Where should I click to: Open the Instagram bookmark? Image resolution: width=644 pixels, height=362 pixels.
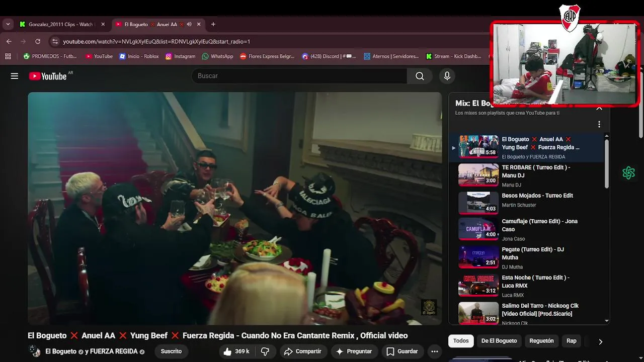click(180, 56)
